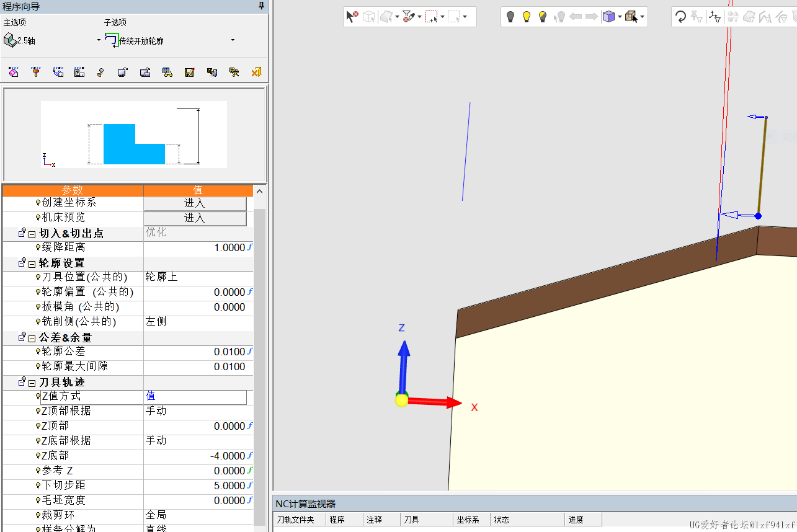
Task: Edit the 下切步距 value 5.0000
Action: coord(229,485)
